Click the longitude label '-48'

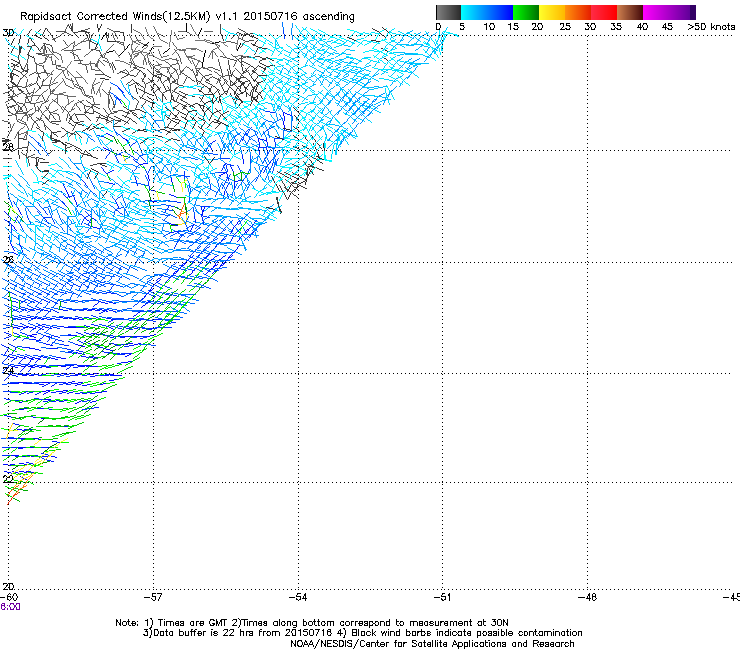pos(587,597)
